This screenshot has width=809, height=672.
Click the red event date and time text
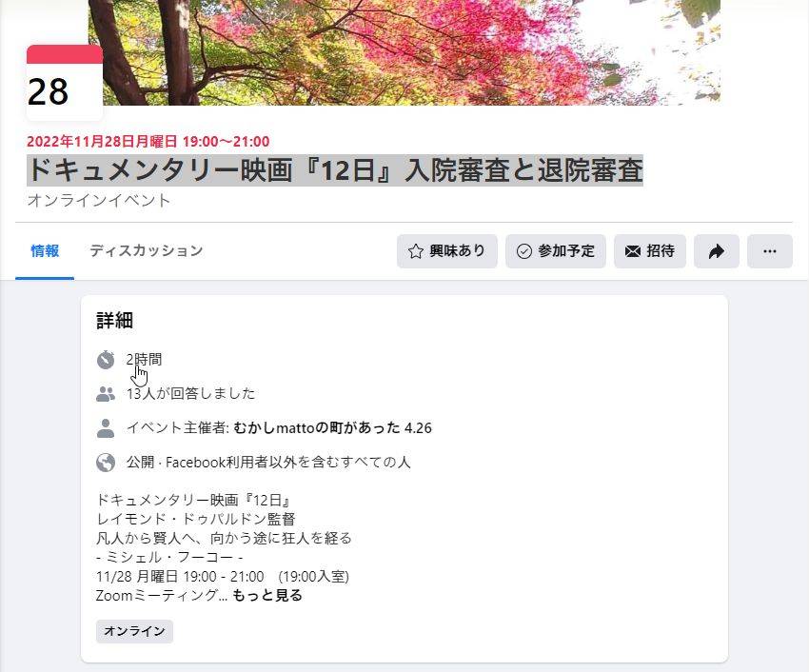click(148, 142)
